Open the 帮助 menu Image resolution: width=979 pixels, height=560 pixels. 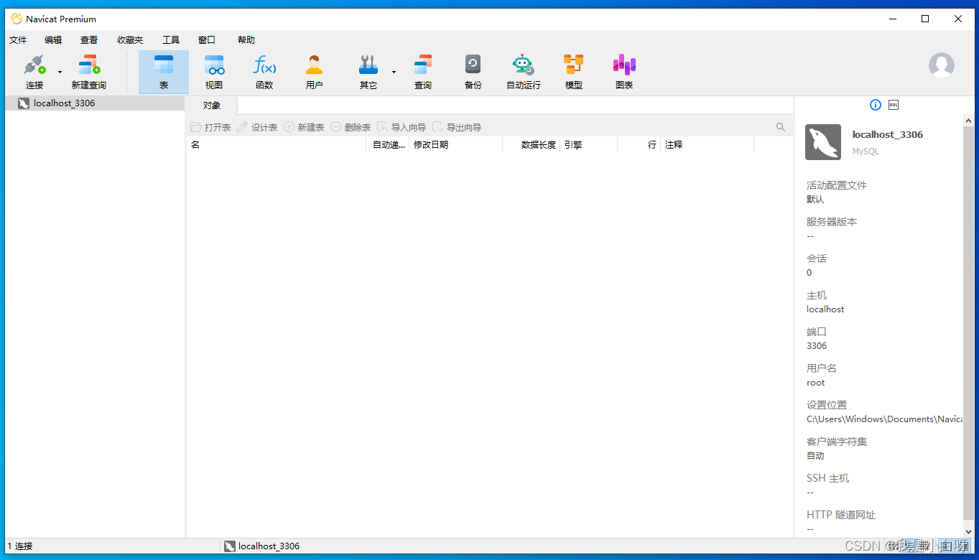246,40
